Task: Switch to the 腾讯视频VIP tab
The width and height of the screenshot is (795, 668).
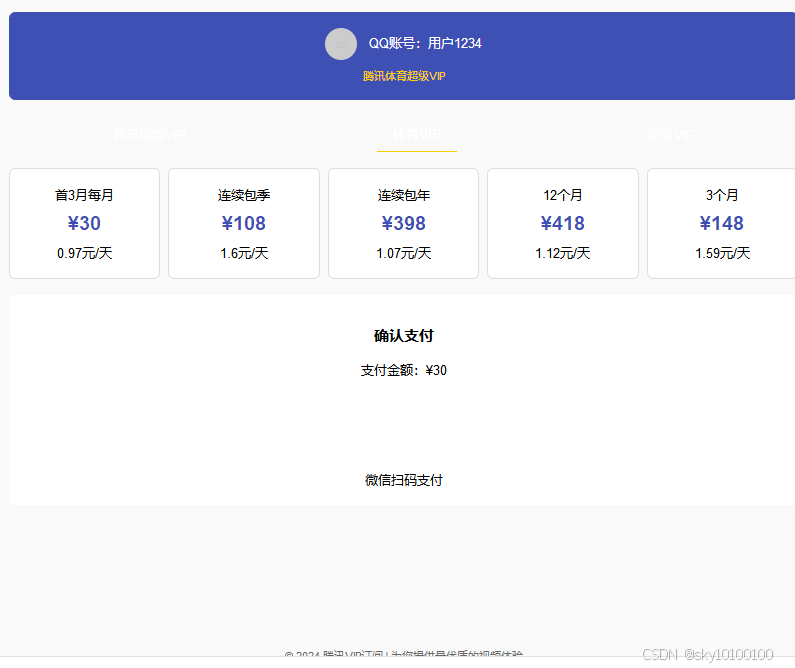Action: [149, 135]
